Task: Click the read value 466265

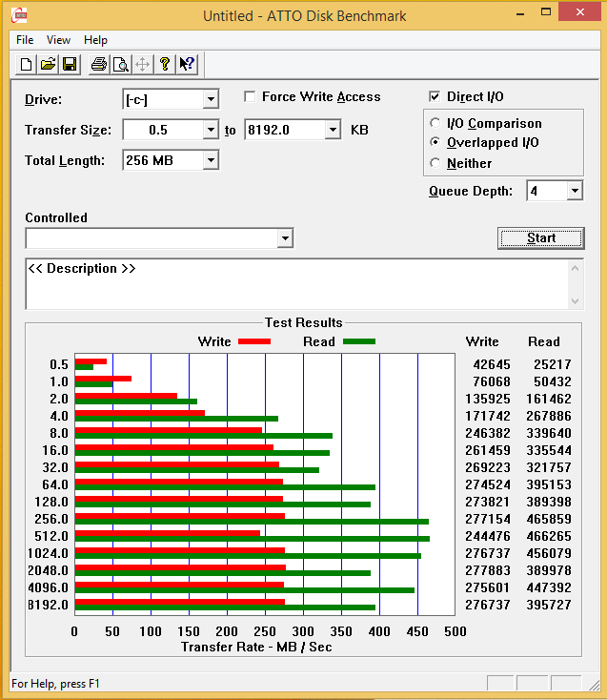Action: [549, 536]
